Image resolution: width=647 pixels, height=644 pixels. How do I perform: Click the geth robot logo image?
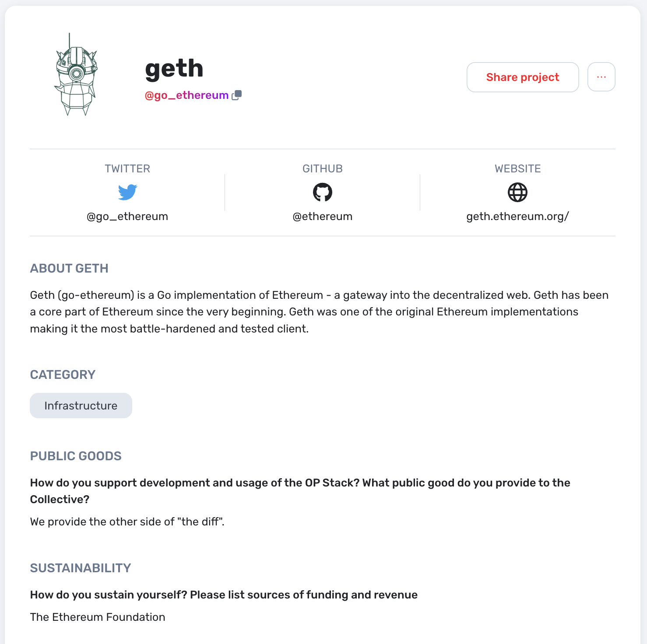coord(76,75)
